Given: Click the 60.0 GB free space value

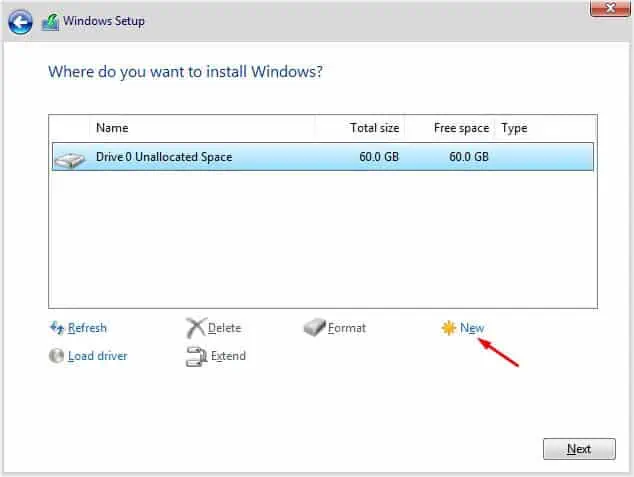Looking at the screenshot, I should tap(469, 157).
